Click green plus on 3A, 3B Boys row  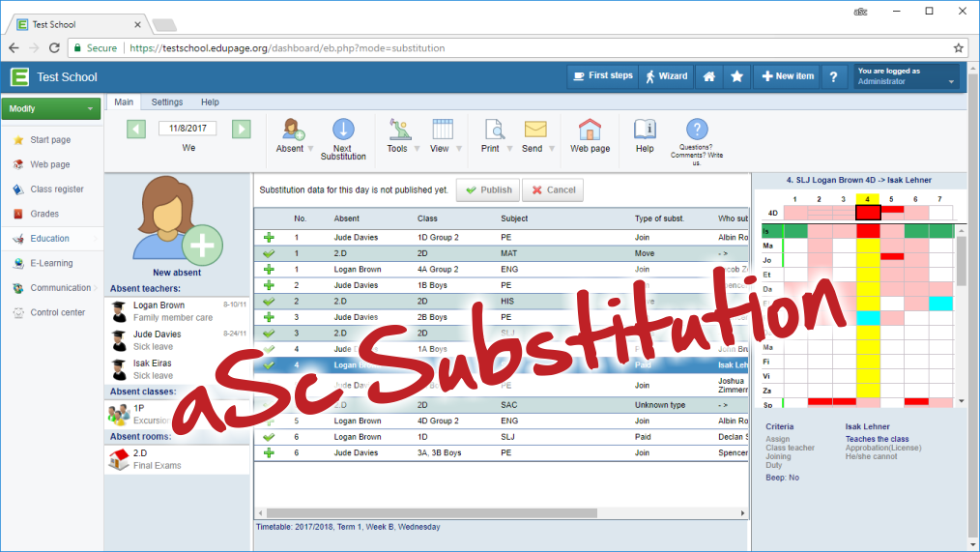[x=269, y=453]
